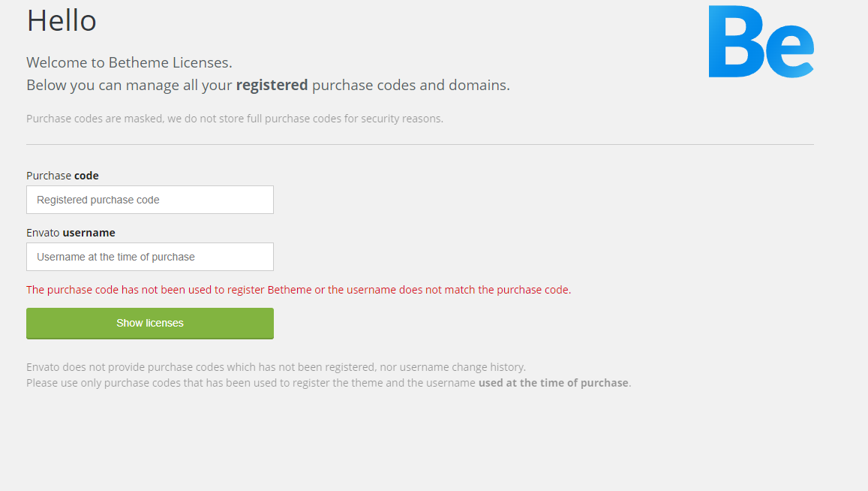Focus the Registered purchase code field
Viewport: 868px width, 491px height.
coord(150,200)
